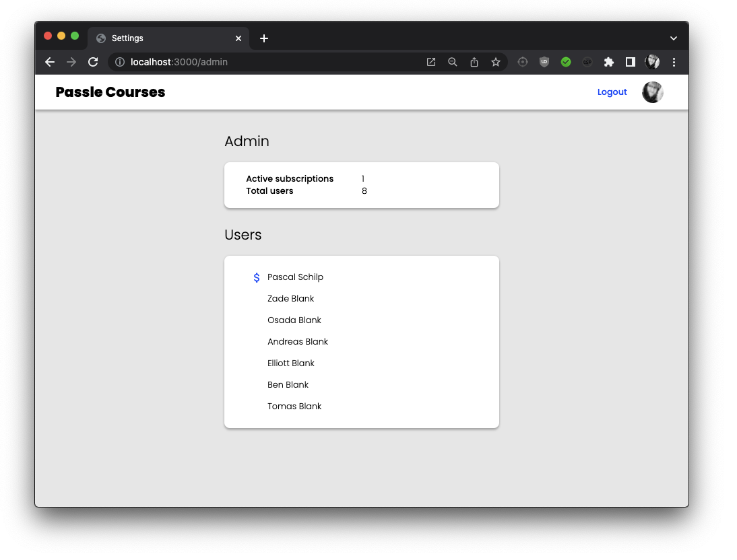737x560 pixels.
Task: Reload the page with refresh icon
Action: (93, 62)
